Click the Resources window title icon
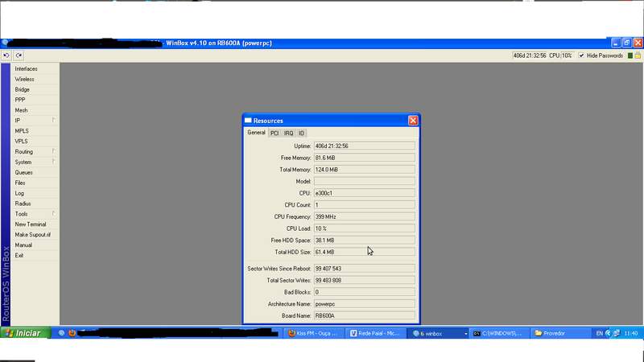The height and width of the screenshot is (362, 644). (x=248, y=120)
